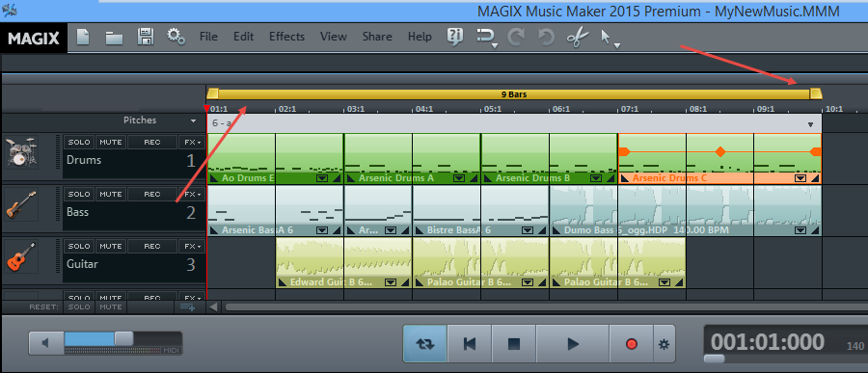Create a new project with the blank-page icon

point(83,37)
